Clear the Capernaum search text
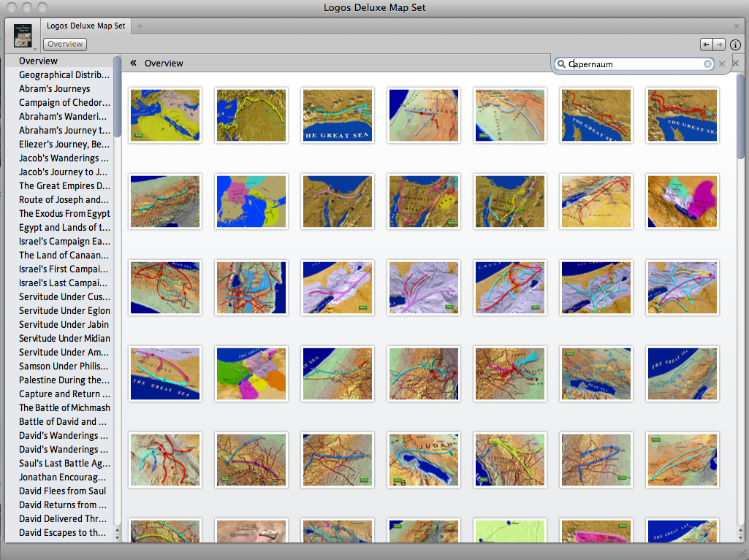Image resolution: width=749 pixels, height=560 pixels. (x=707, y=64)
